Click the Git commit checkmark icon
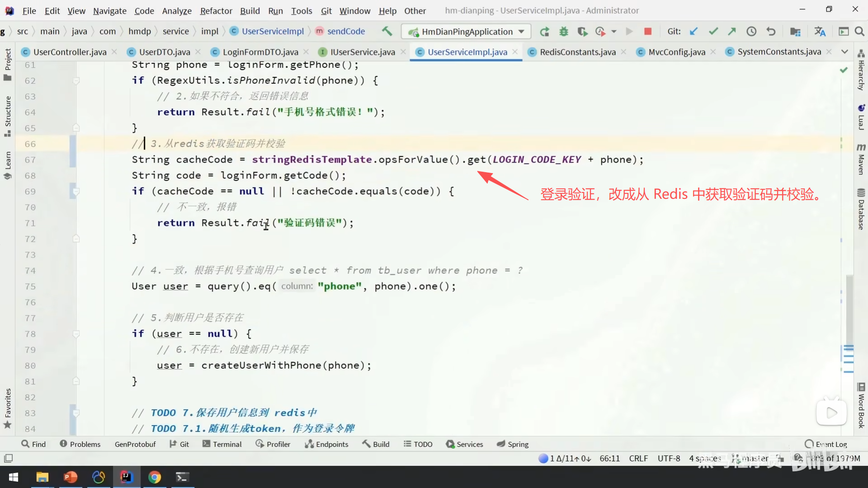868x488 pixels. 713,32
